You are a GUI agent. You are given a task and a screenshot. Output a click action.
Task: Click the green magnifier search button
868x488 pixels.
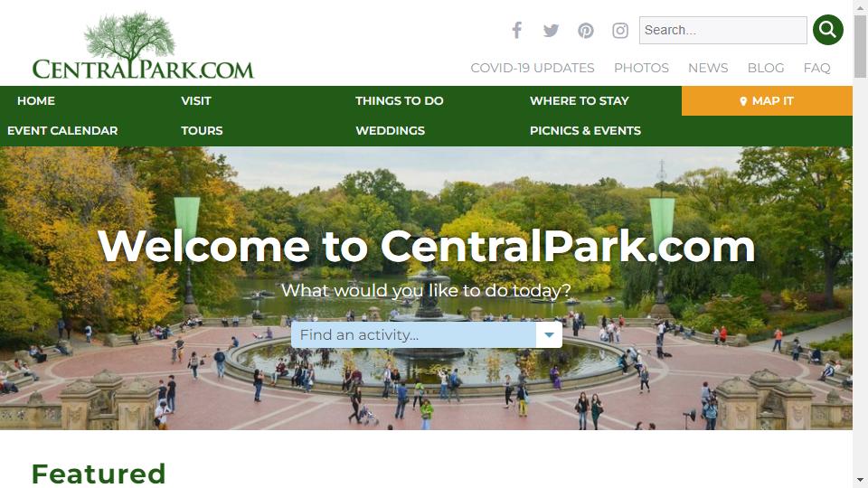827,30
